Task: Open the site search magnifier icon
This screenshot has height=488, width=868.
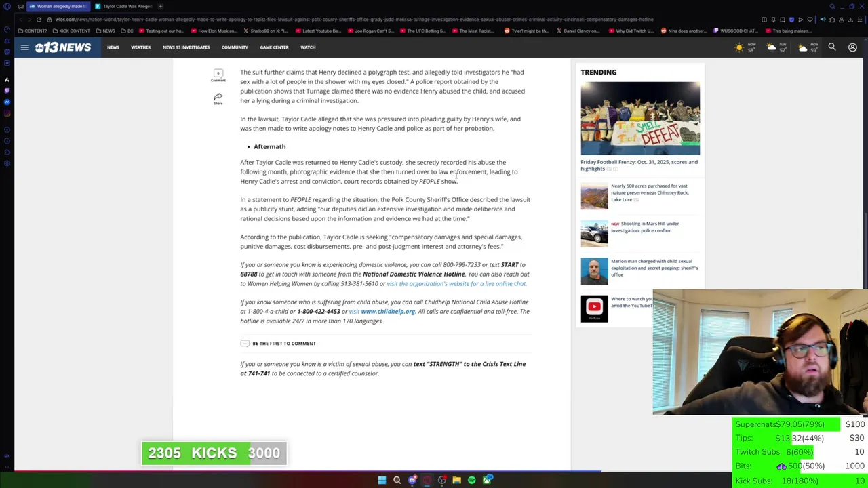Action: [832, 47]
